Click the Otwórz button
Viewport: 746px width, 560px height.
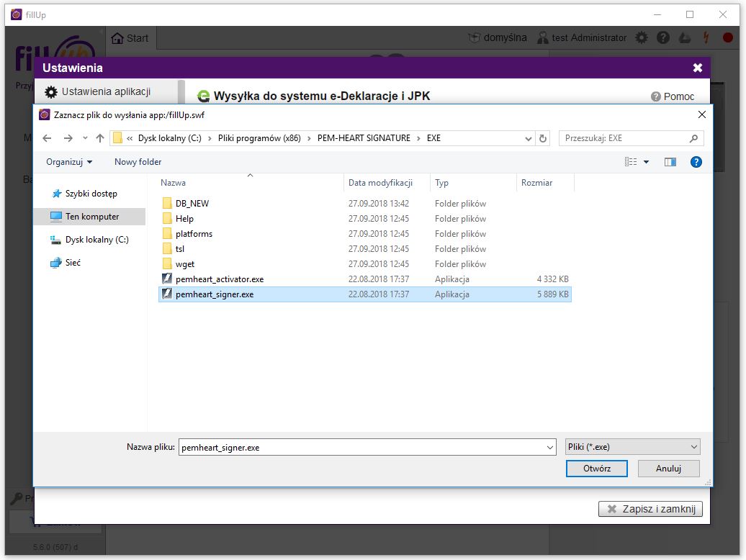597,469
